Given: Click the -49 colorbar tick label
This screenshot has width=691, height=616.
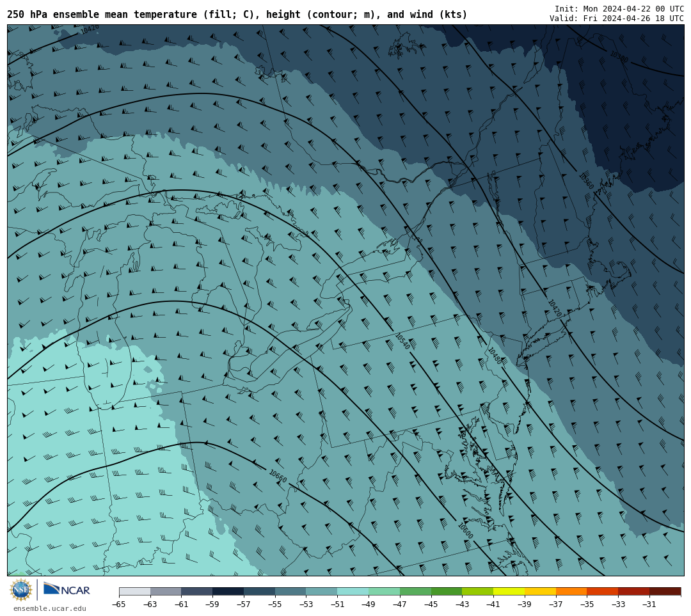Looking at the screenshot, I should tap(369, 604).
